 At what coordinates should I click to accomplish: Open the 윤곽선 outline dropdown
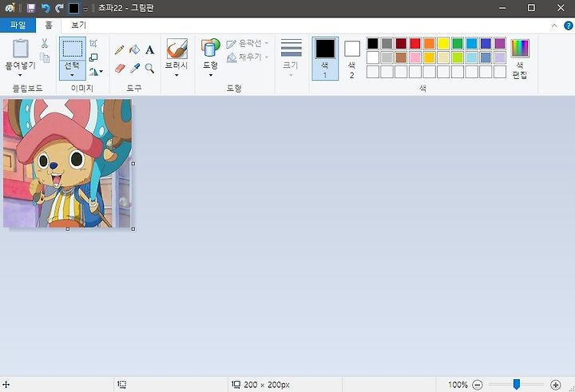(248, 44)
